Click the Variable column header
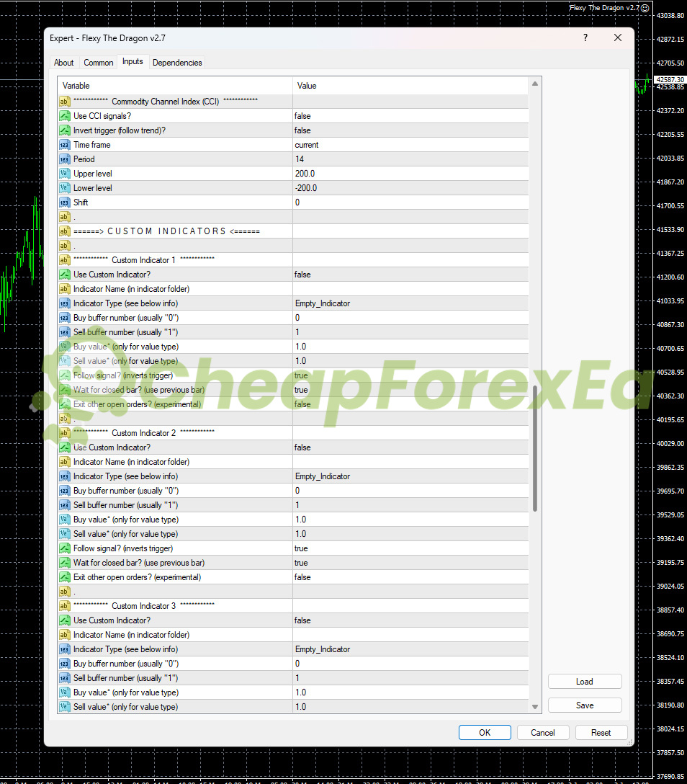 coord(175,86)
